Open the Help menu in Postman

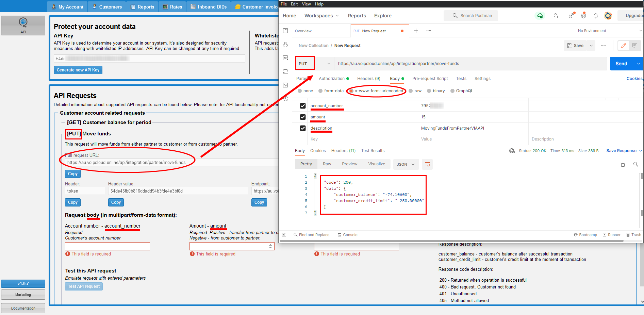point(319,4)
